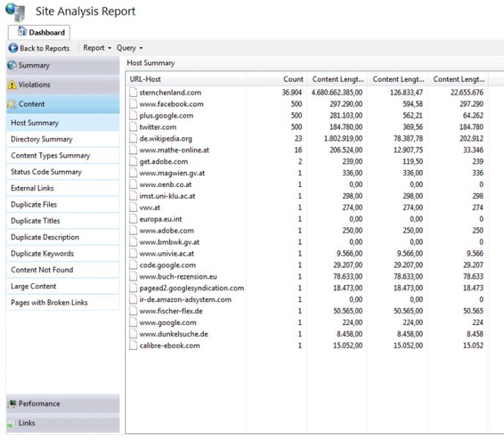
Task: Click the Content section icon
Action: click(x=12, y=104)
